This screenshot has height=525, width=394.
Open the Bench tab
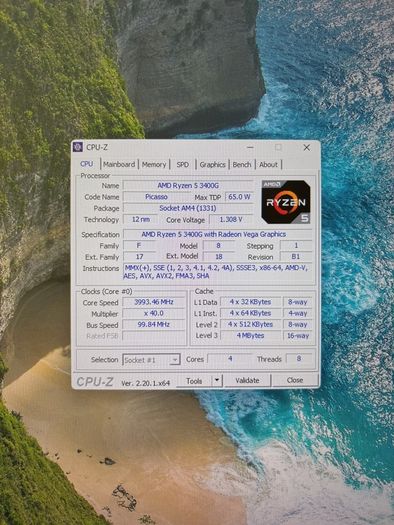click(x=242, y=164)
